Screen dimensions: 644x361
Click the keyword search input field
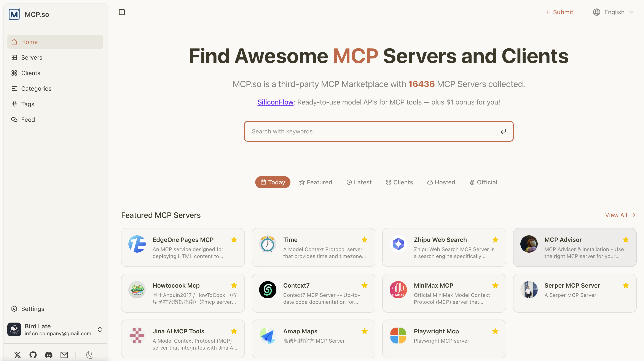362,131
